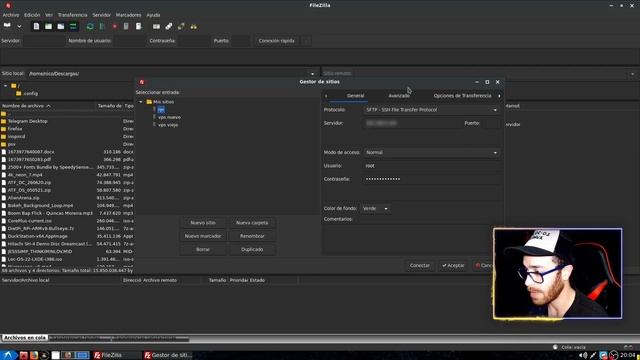Switch to the General tab

click(x=356, y=96)
